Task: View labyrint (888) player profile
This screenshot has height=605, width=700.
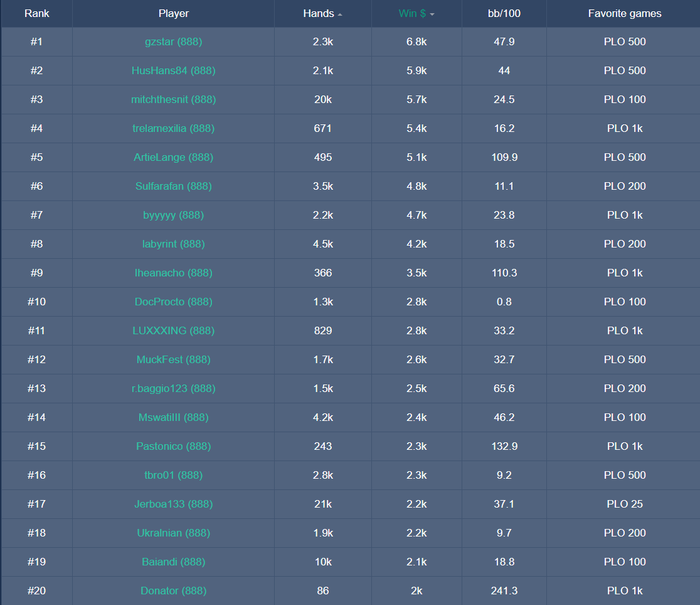Action: (173, 244)
